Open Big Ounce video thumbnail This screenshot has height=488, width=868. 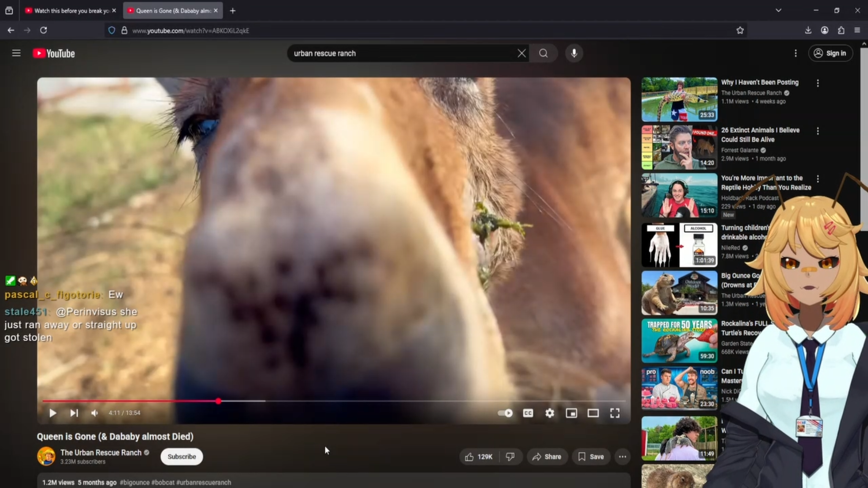click(x=679, y=293)
